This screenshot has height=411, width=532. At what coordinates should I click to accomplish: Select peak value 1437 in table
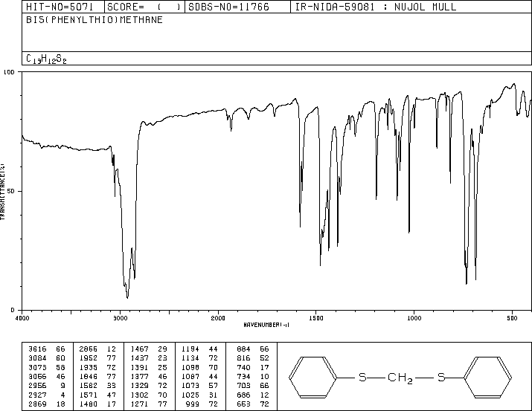pyautogui.click(x=139, y=358)
